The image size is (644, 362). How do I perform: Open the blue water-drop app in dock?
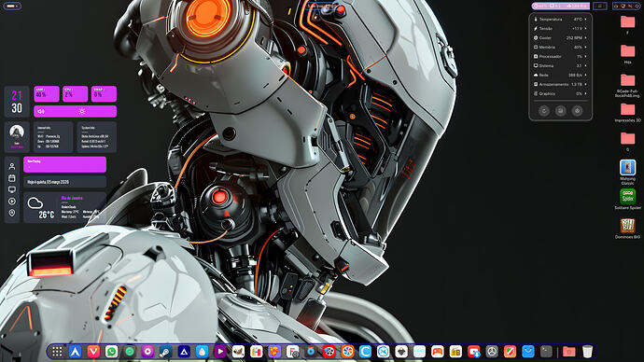202,352
